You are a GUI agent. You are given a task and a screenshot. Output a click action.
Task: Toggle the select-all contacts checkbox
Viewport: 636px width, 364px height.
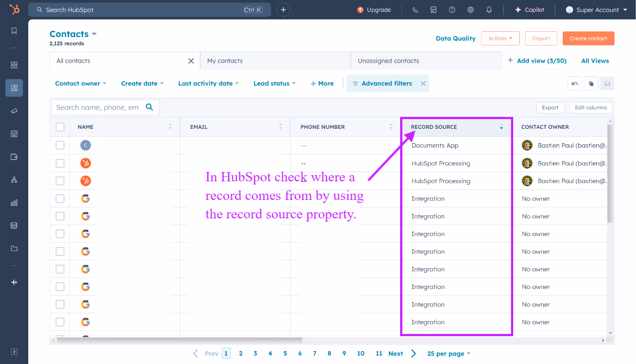[x=60, y=127]
